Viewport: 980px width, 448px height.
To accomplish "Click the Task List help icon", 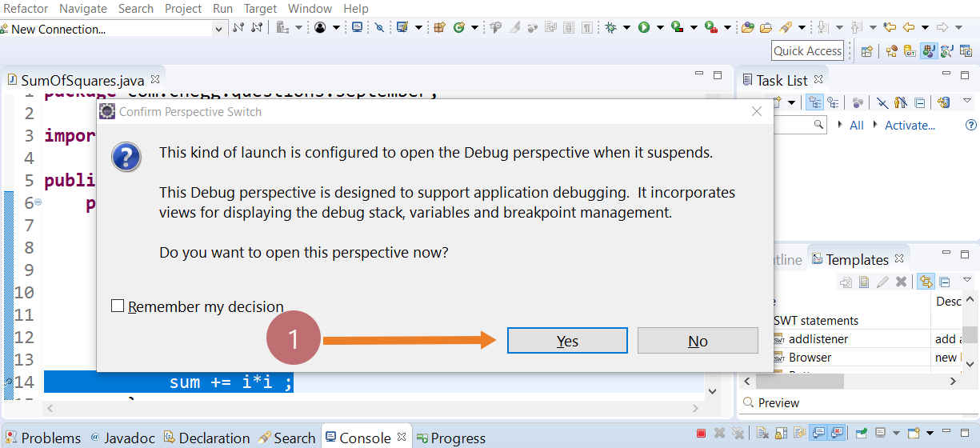I will point(971,125).
